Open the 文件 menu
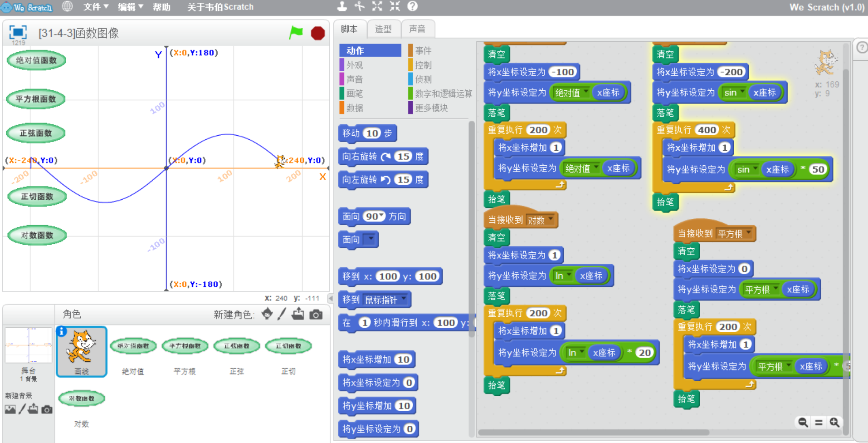 [x=96, y=7]
